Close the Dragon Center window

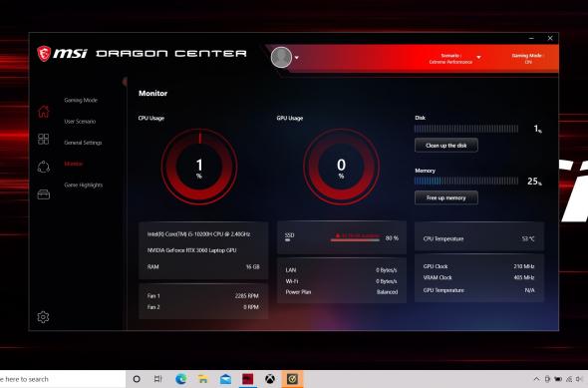550,38
